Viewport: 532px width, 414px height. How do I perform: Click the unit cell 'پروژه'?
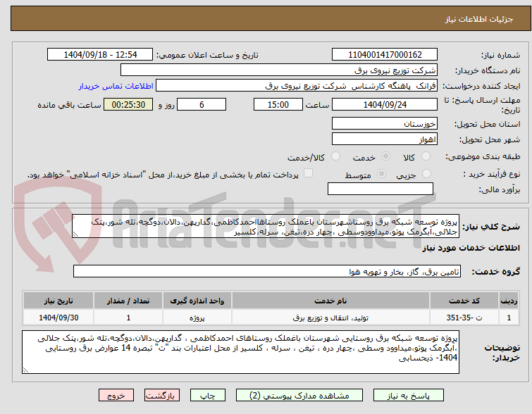[x=197, y=318]
